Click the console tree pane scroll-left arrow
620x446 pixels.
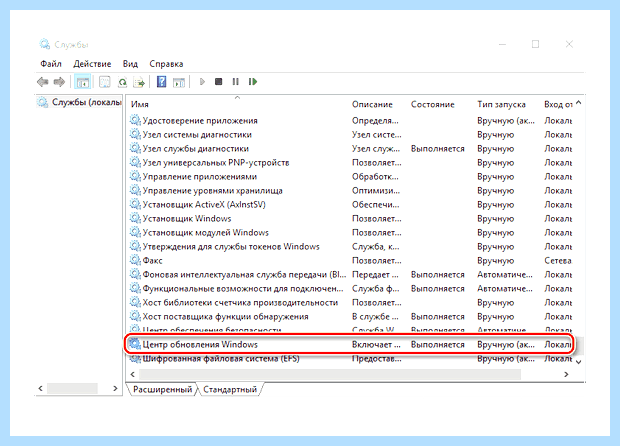click(x=40, y=388)
